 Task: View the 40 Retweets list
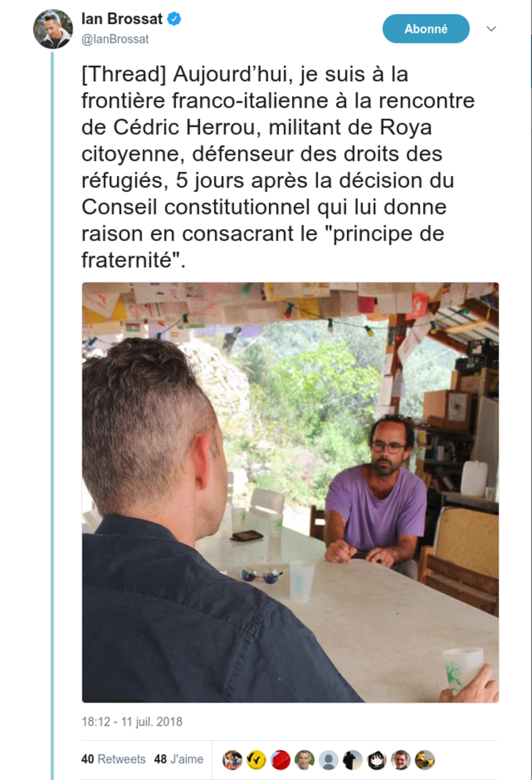(113, 759)
